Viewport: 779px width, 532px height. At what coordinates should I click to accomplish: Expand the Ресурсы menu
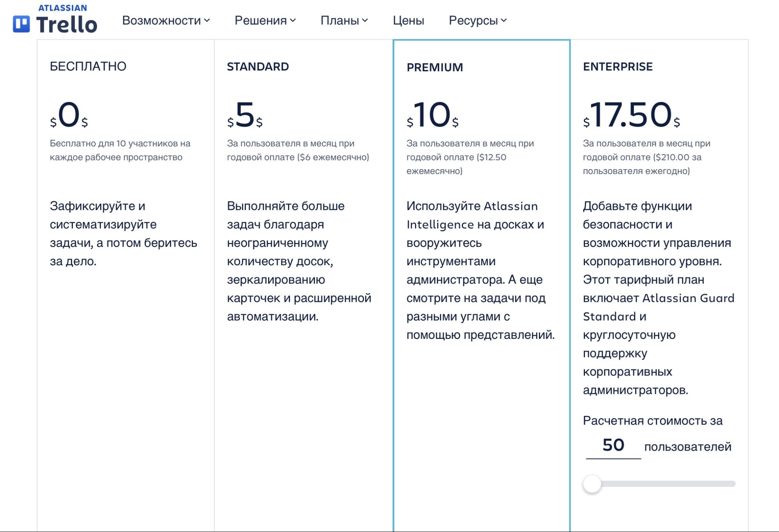pyautogui.click(x=478, y=20)
